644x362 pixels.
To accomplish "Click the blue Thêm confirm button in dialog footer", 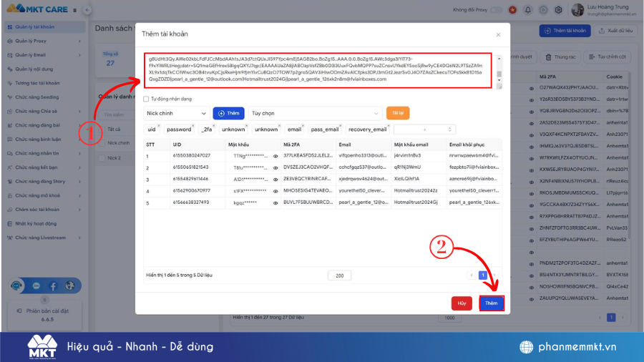I will point(491,303).
